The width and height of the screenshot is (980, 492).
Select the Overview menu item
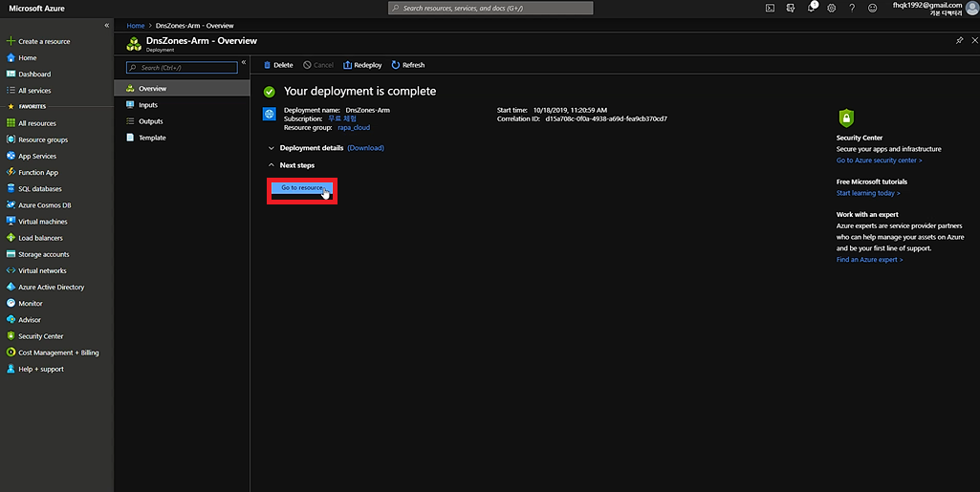click(182, 88)
